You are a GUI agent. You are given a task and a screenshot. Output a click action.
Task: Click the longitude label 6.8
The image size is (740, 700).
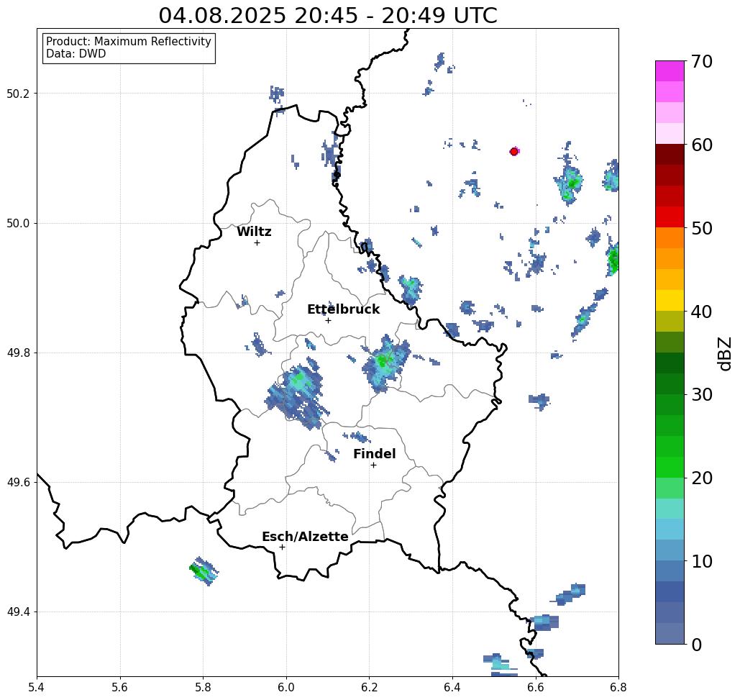click(618, 687)
